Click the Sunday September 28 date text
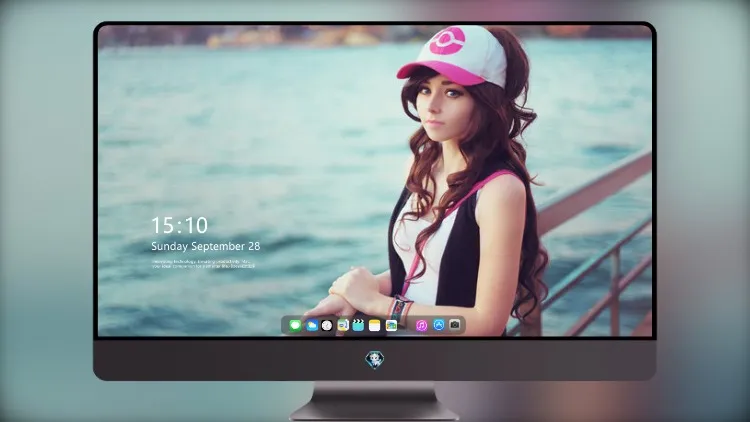750x422 pixels. click(x=206, y=246)
